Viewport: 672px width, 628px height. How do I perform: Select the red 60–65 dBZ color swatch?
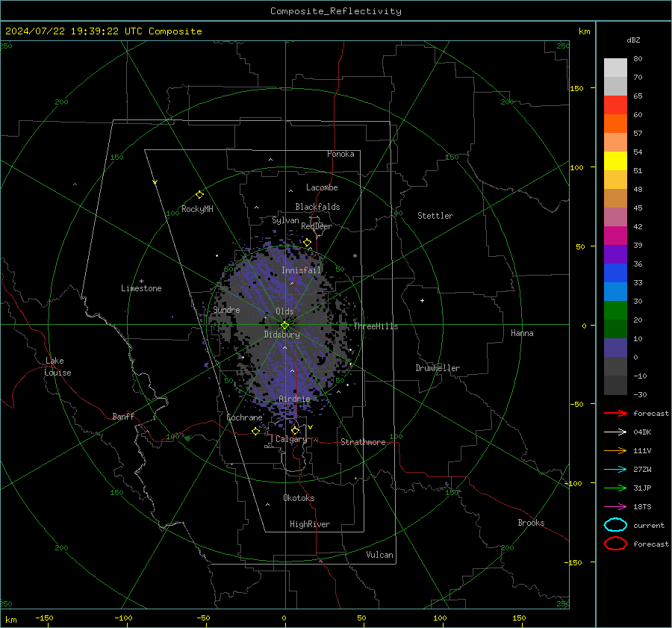[x=615, y=105]
